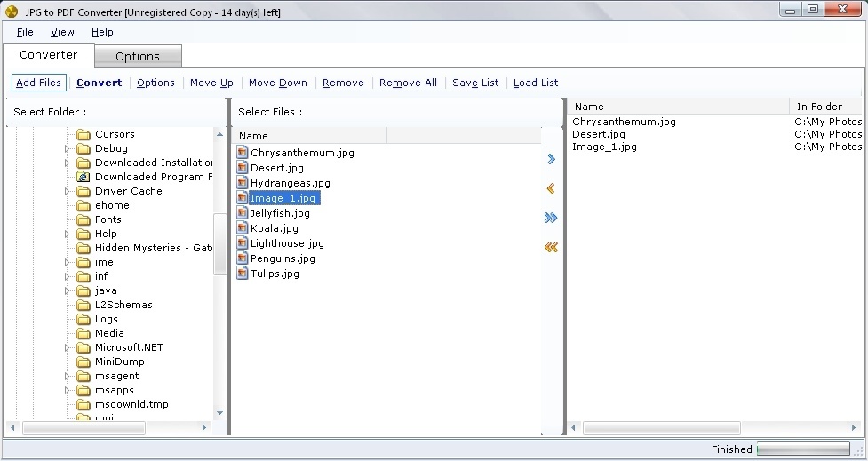Select Image_1.jpg in the output list
868x461 pixels.
(604, 147)
